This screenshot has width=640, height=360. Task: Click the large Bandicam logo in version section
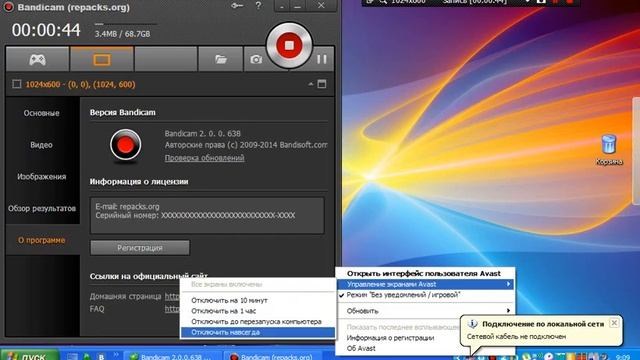125,145
